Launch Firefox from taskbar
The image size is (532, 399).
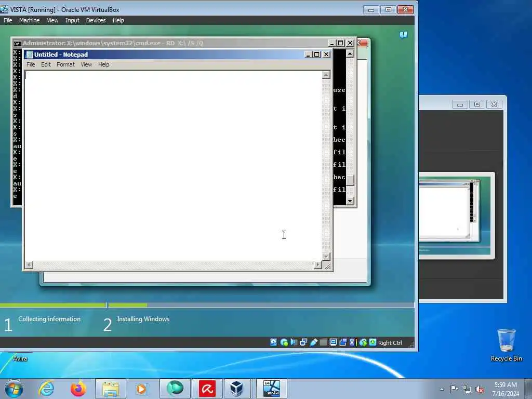(78, 389)
